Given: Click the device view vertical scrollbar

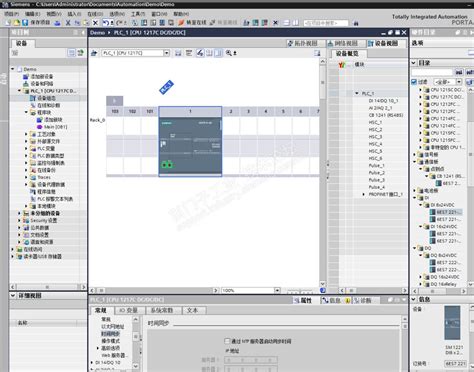Looking at the screenshot, I should click(x=323, y=172).
